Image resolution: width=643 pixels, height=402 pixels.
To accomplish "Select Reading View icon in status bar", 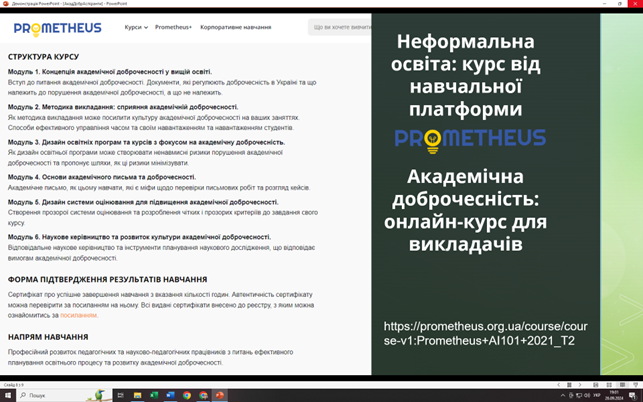I will coord(622,385).
